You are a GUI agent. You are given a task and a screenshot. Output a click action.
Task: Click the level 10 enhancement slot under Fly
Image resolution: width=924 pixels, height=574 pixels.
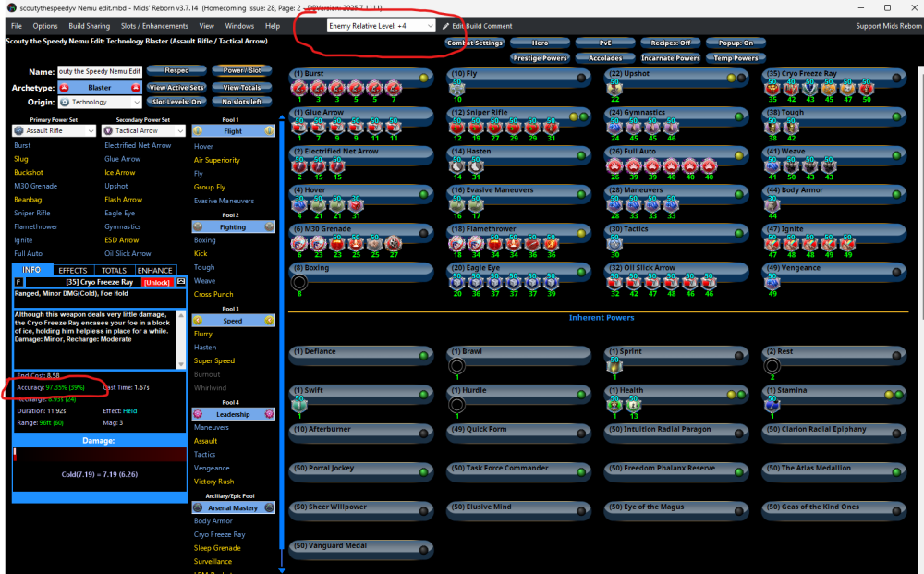tap(456, 88)
